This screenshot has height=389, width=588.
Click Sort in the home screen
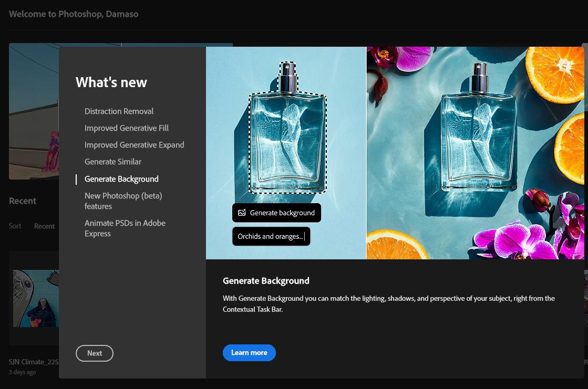[15, 226]
